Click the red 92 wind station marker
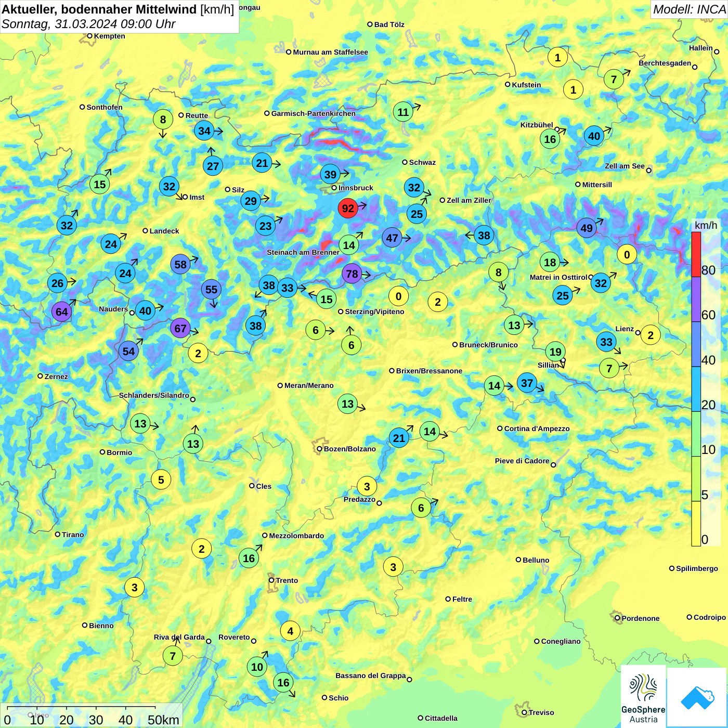This screenshot has width=728, height=728. (x=347, y=209)
